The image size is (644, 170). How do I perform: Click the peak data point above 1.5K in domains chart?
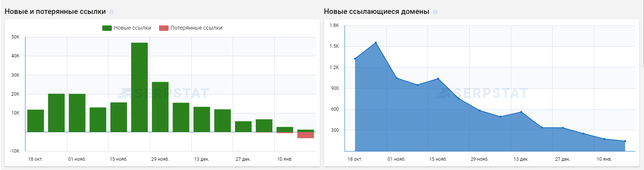[376, 43]
